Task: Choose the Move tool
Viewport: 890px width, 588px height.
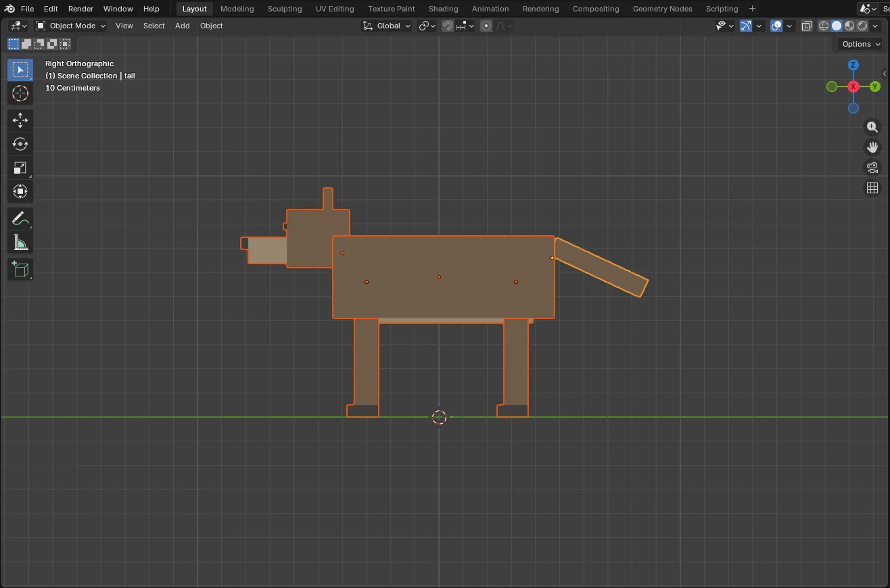Action: pyautogui.click(x=20, y=120)
